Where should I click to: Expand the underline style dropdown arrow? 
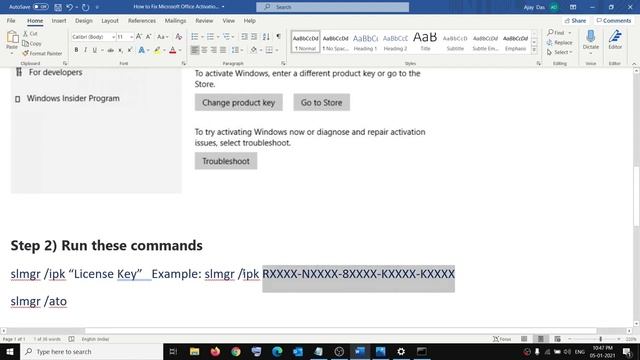(102, 50)
